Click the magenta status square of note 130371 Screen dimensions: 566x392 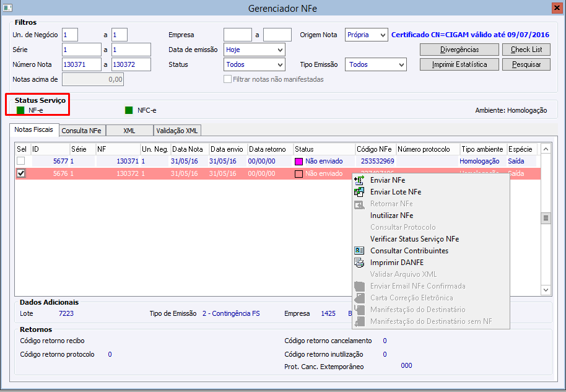(x=299, y=162)
